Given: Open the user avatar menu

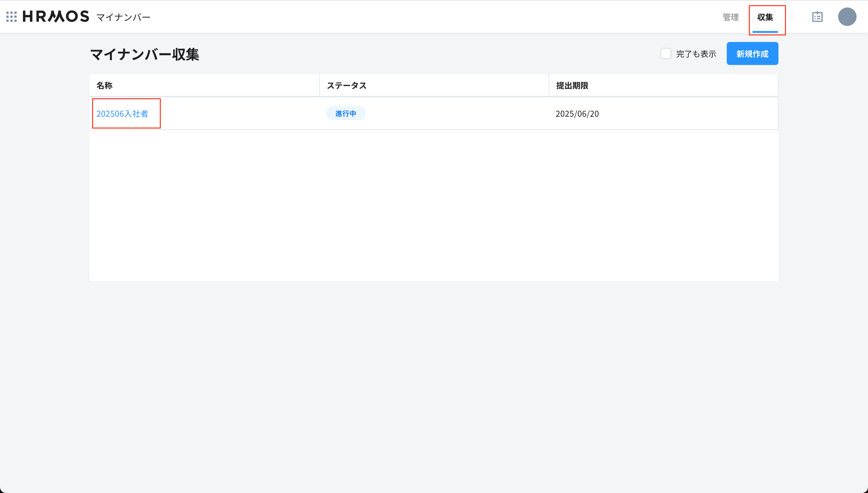Looking at the screenshot, I should 847,17.
